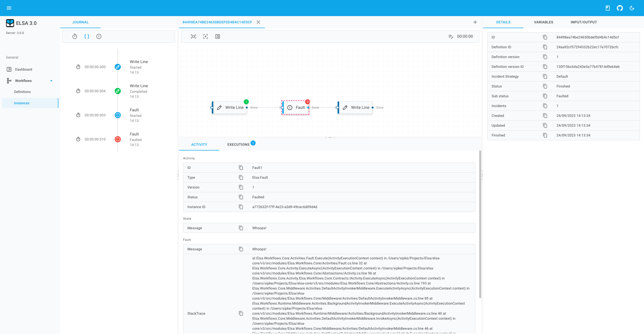Copy the Instance ID value
Image resolution: width=644 pixels, height=334 pixels.
click(x=241, y=207)
